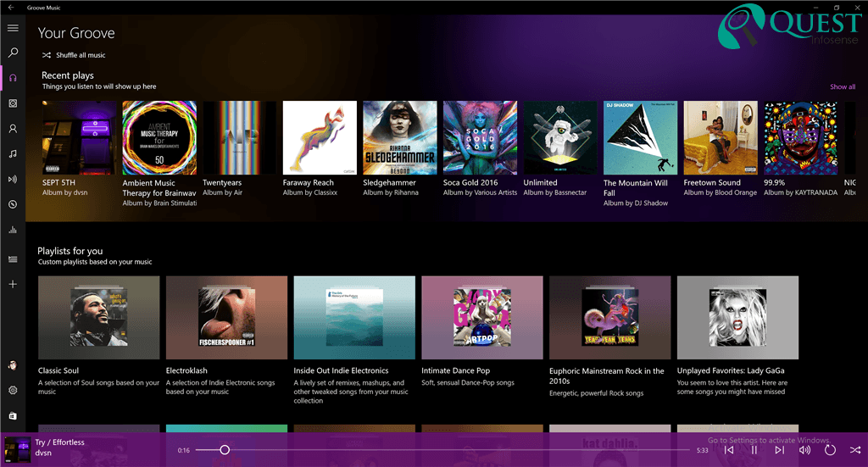Open now playing album art thumbnail

point(17,450)
